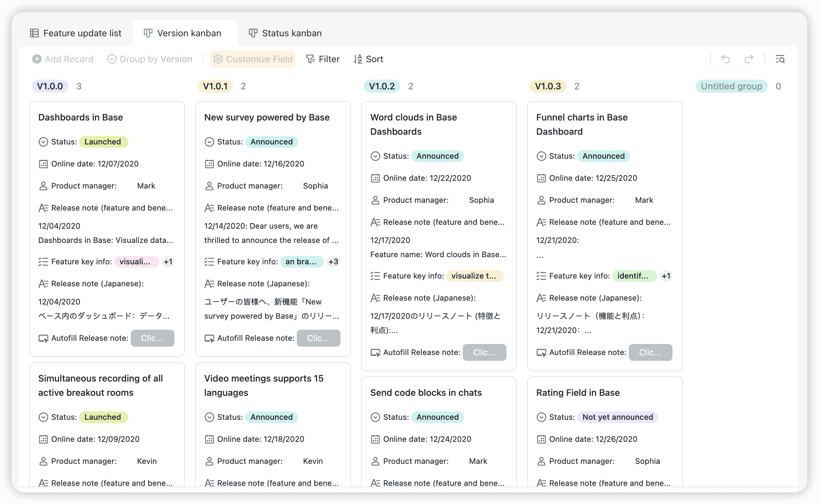819x504 pixels.
Task: Click the V1.0.3 group label
Action: pyautogui.click(x=548, y=86)
